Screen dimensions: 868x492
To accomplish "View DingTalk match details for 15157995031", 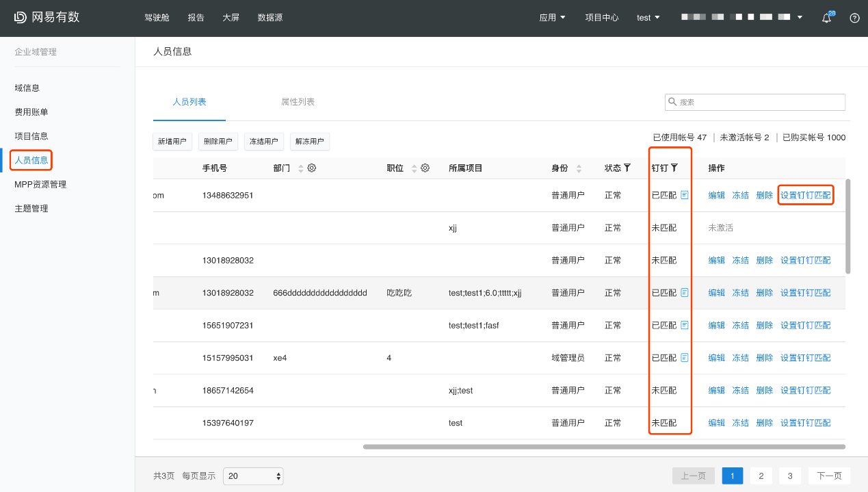I will point(685,358).
